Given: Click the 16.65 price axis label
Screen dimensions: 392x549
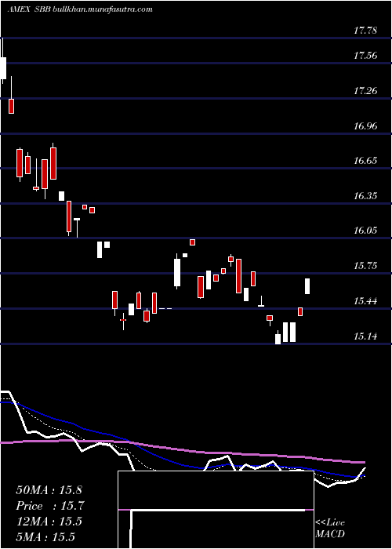Looking at the screenshot, I should (365, 161).
